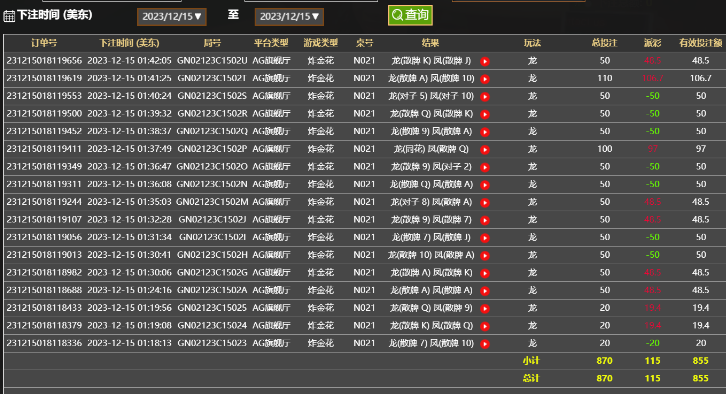Viewport: 726px width, 394px height.
Task: Click the 平台类型 column header
Action: [x=271, y=43]
